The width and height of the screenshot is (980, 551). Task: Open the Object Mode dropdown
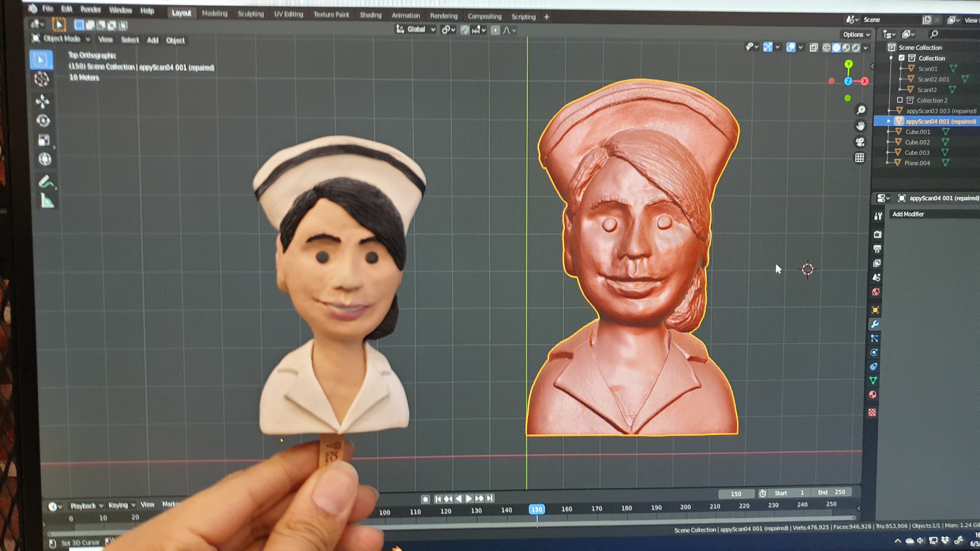tap(62, 38)
